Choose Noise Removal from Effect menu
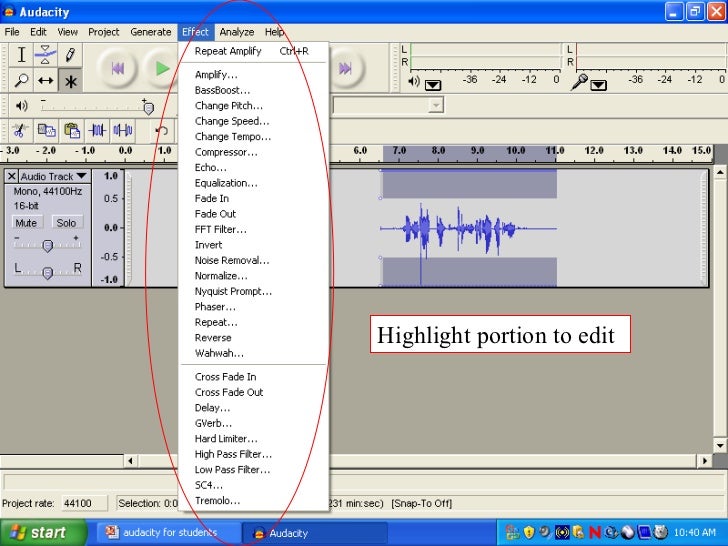The image size is (728, 546). (x=231, y=260)
